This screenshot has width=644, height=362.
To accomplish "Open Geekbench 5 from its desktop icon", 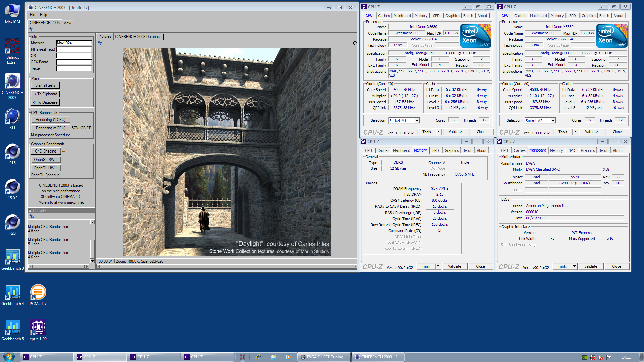I will [x=12, y=330].
